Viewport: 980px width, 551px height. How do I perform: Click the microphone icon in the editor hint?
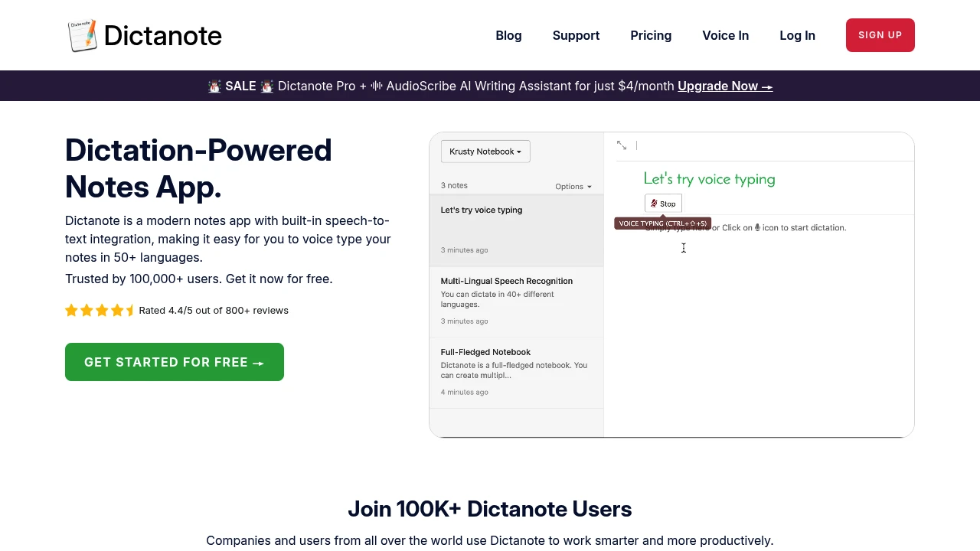click(x=757, y=227)
